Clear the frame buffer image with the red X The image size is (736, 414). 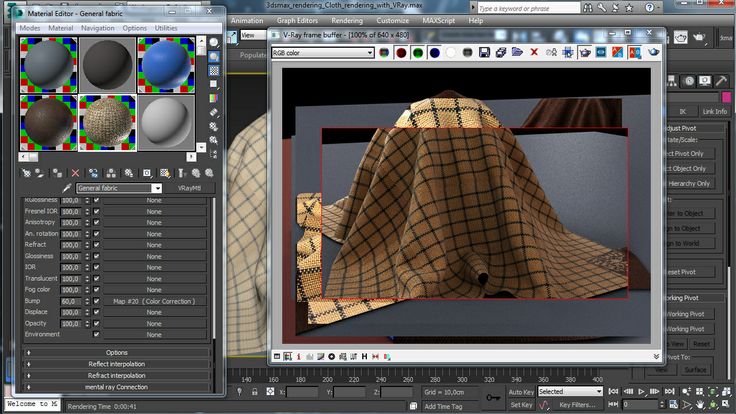point(533,52)
